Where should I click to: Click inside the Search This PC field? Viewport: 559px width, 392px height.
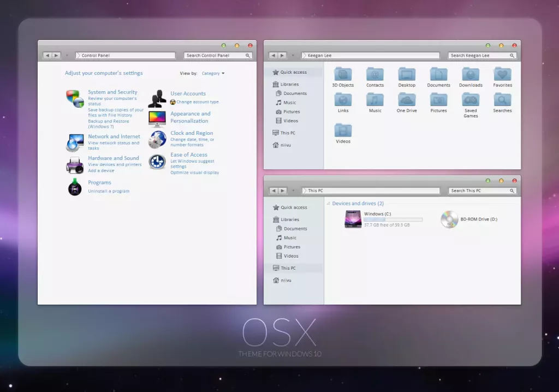click(481, 191)
